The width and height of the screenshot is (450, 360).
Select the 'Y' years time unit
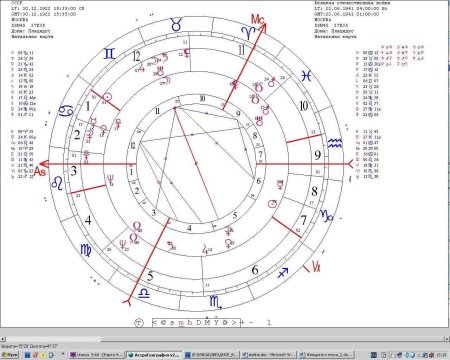(x=216, y=323)
